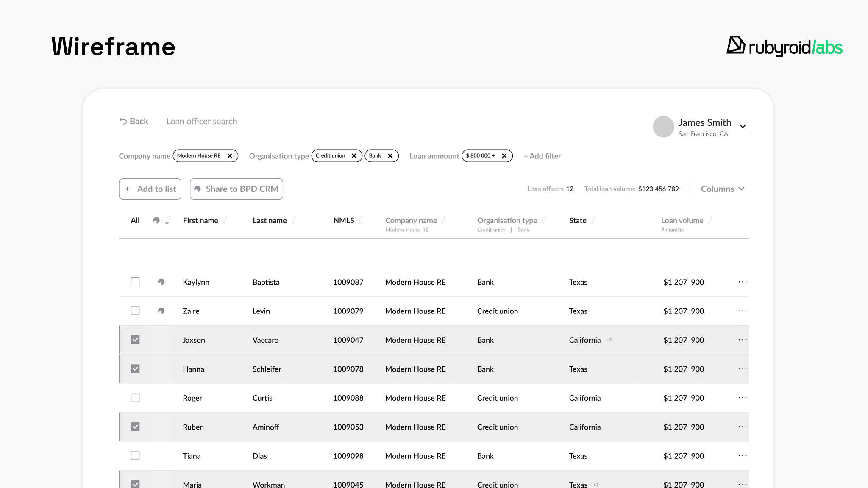Select Tiana Dias with the checkbox
868x488 pixels.
click(x=135, y=456)
